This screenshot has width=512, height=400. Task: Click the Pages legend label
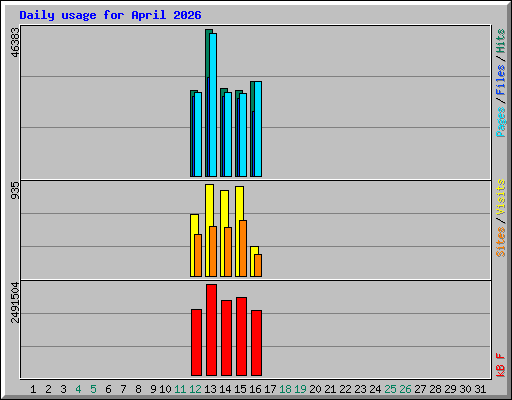click(x=501, y=122)
